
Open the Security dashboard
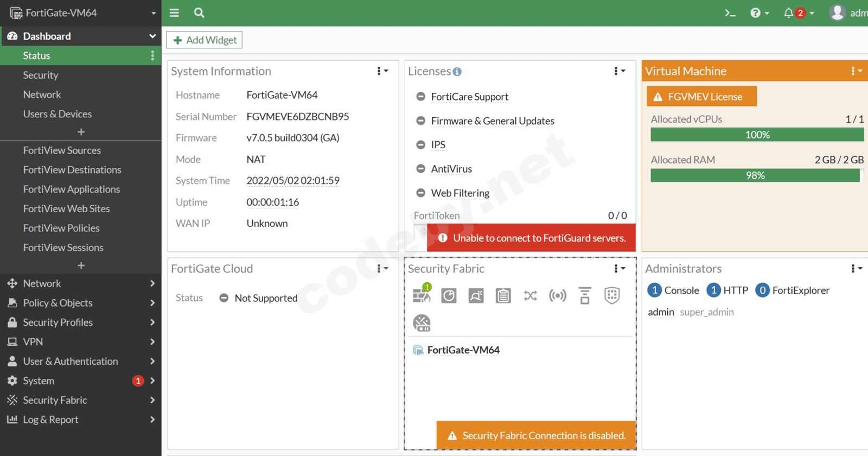(81, 75)
